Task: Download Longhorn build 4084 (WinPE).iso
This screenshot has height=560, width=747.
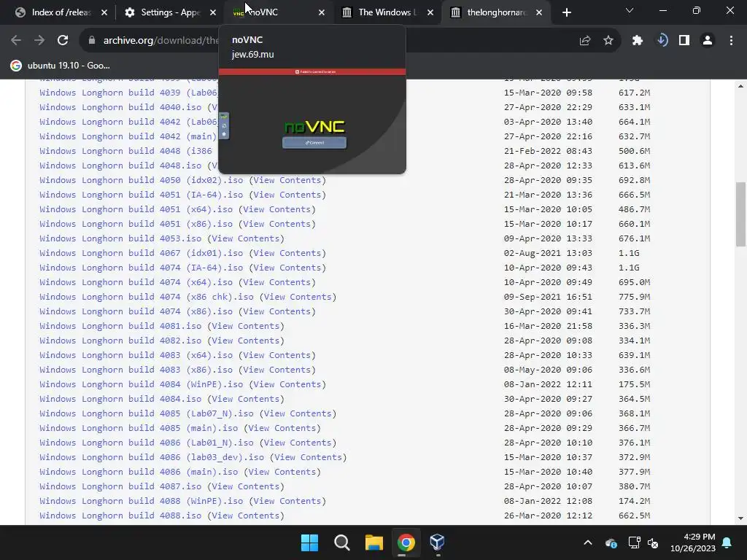Action: pyautogui.click(x=141, y=384)
